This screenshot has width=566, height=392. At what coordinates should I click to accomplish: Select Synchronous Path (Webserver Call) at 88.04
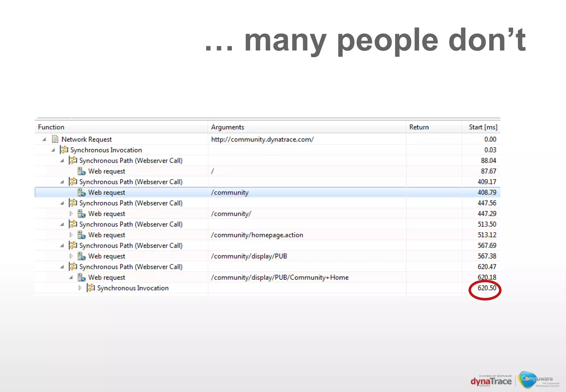131,161
